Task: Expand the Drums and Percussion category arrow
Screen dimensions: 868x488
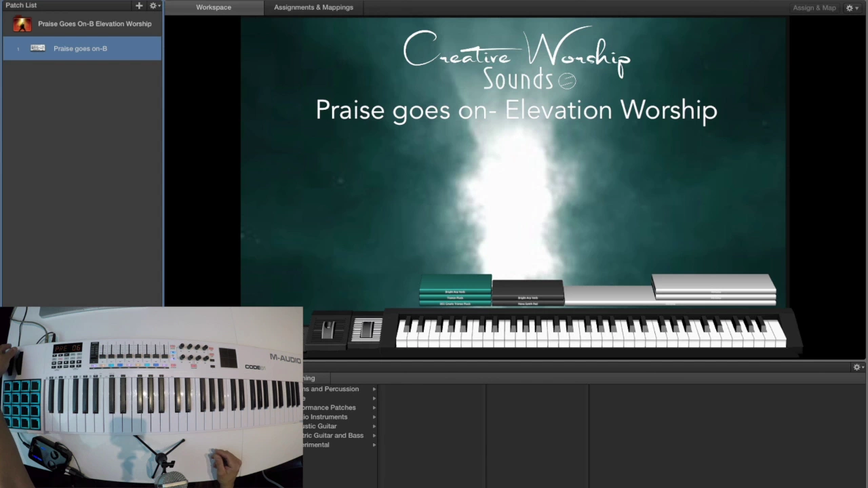Action: 374,389
